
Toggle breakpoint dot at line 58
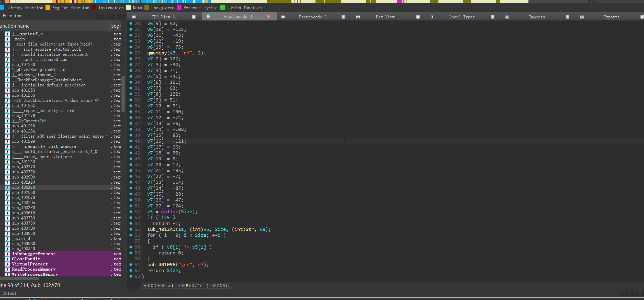coord(131,247)
